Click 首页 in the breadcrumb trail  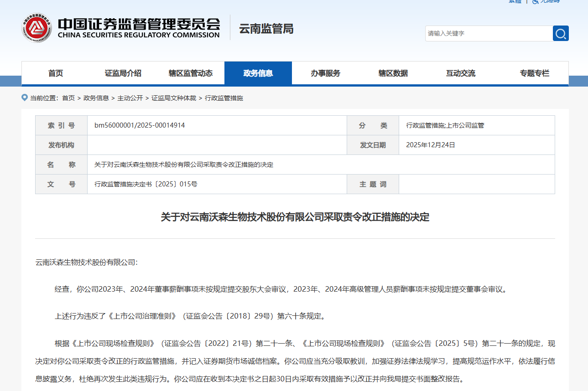(x=68, y=98)
